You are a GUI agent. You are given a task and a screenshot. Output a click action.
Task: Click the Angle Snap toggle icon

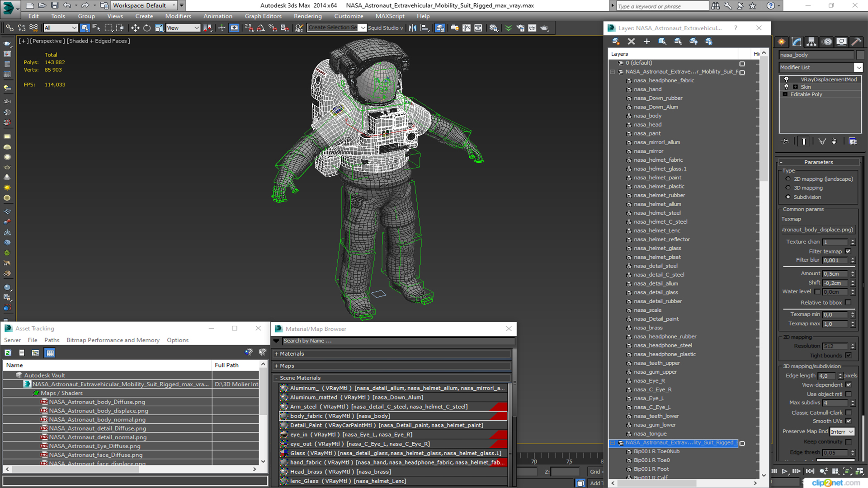[x=260, y=28]
